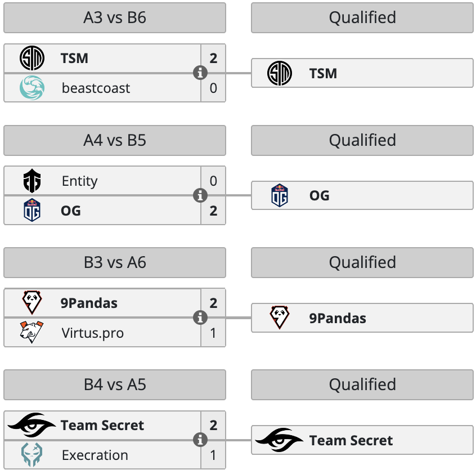
Task: Click the beastcoast team logo
Action: coord(32,88)
